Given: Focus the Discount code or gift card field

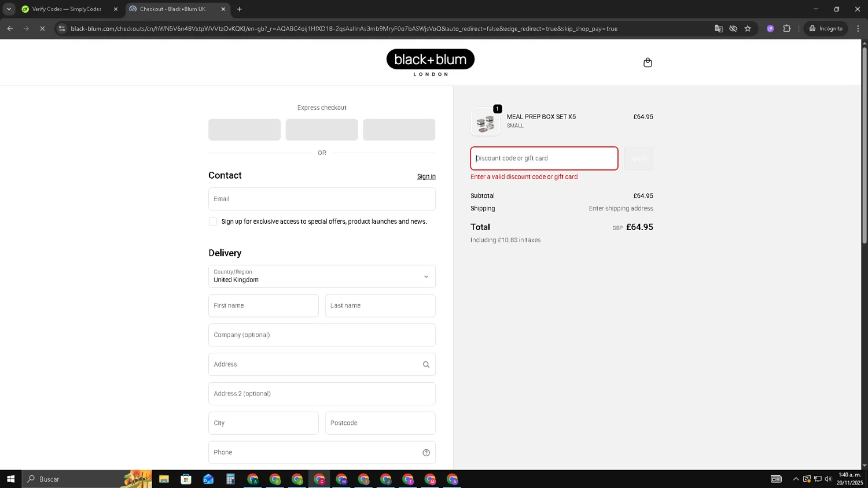Looking at the screenshot, I should (x=544, y=158).
